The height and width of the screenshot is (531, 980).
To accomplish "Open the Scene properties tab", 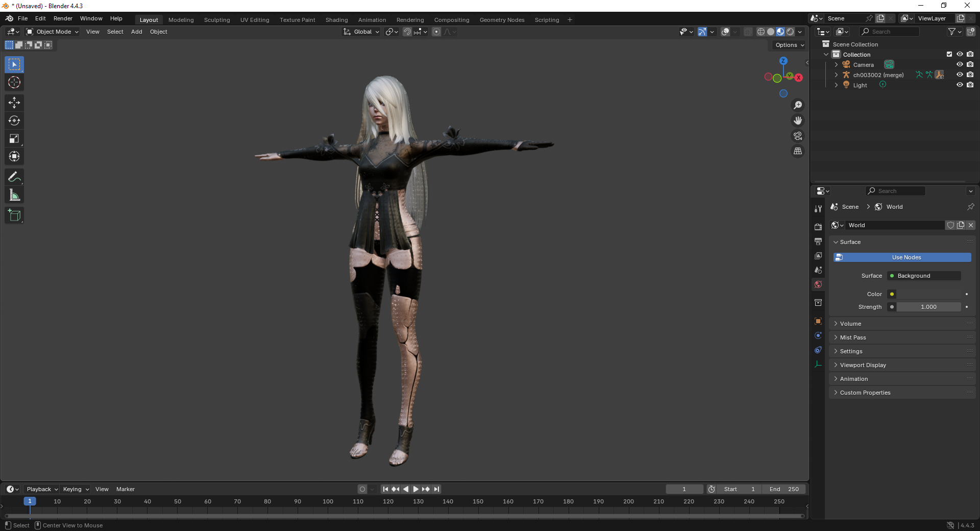I will tap(818, 270).
